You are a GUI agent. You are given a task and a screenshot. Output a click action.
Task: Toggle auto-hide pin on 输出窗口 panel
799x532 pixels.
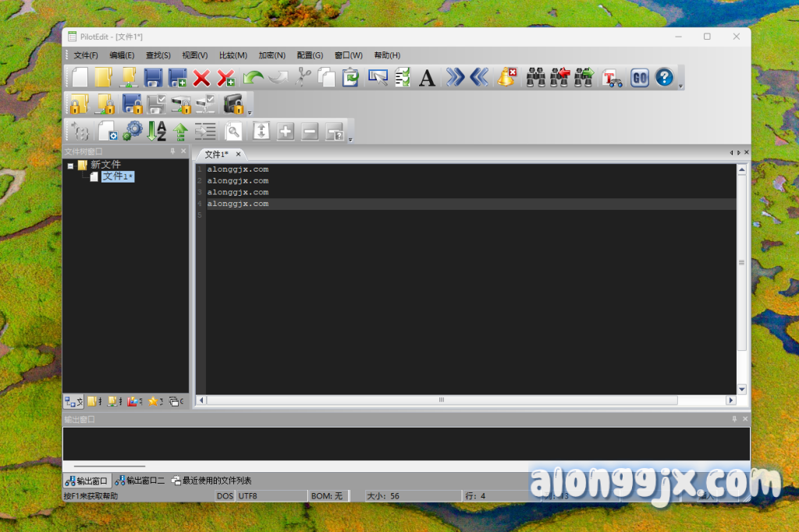tap(734, 419)
